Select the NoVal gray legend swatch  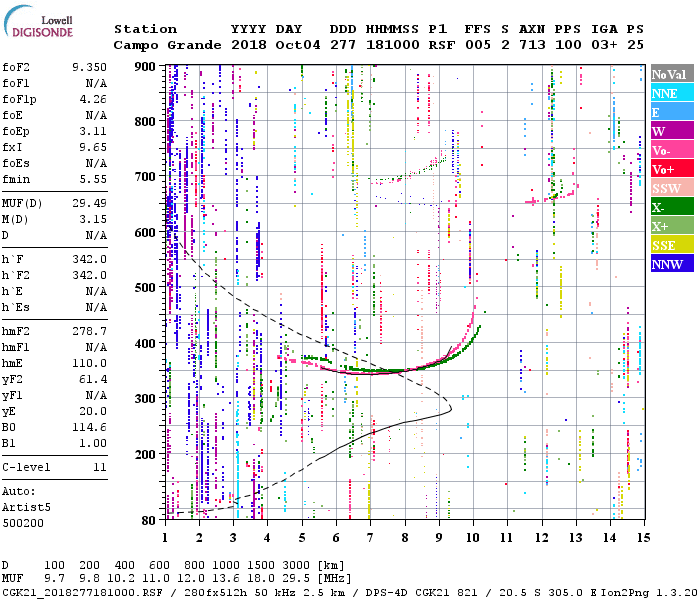click(672, 74)
